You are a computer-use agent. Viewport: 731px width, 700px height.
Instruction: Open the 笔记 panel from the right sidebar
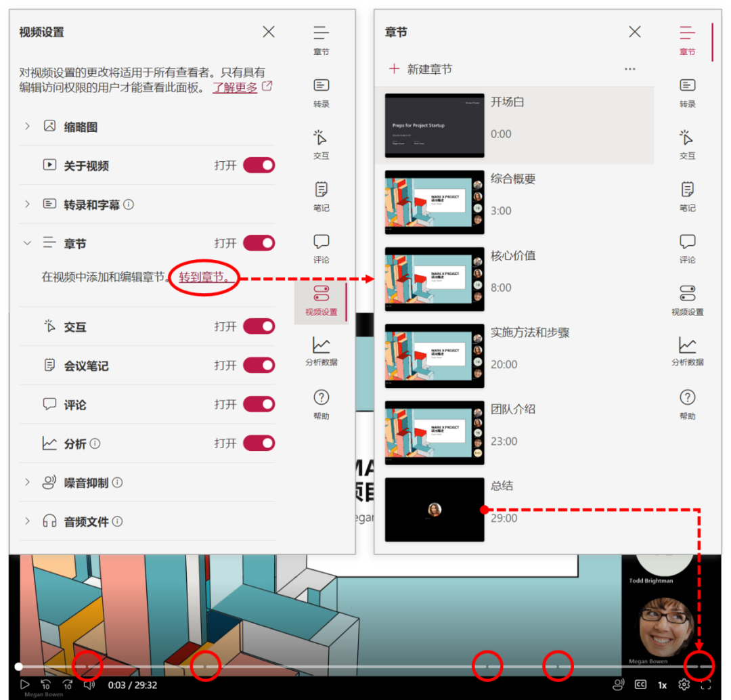coord(687,193)
